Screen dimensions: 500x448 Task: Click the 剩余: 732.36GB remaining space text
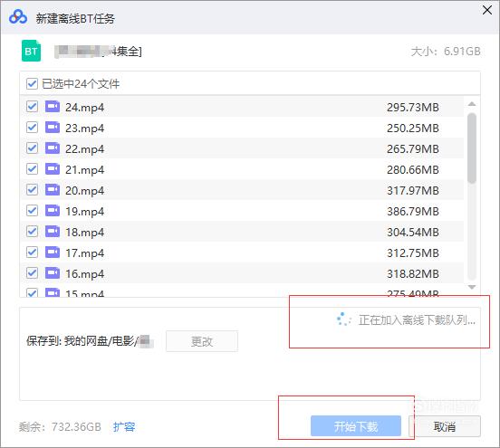tap(60, 426)
